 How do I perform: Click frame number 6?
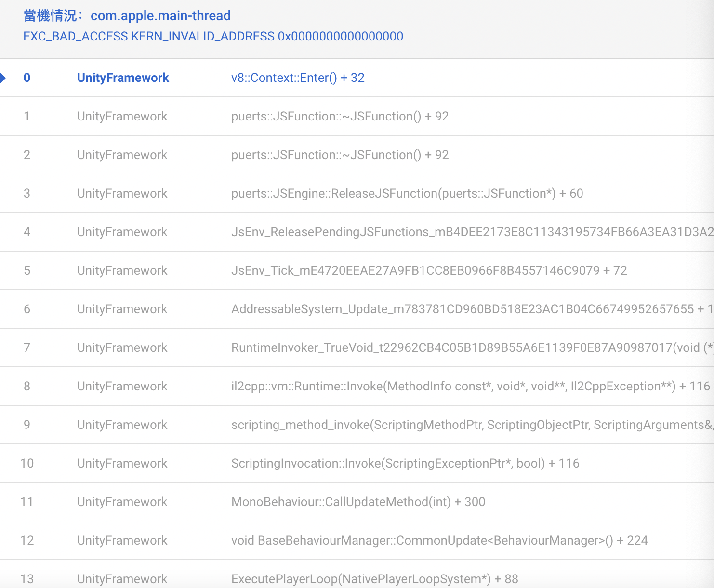27,309
